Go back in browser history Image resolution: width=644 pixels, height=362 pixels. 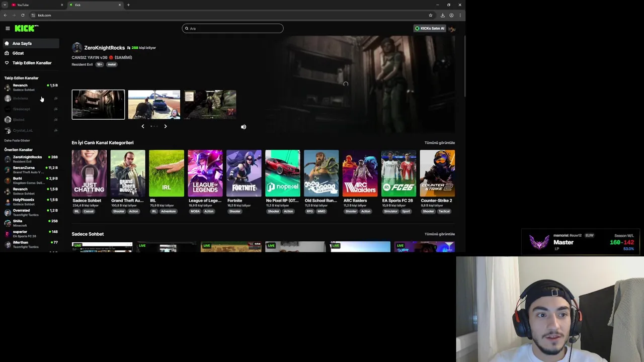[x=5, y=15]
